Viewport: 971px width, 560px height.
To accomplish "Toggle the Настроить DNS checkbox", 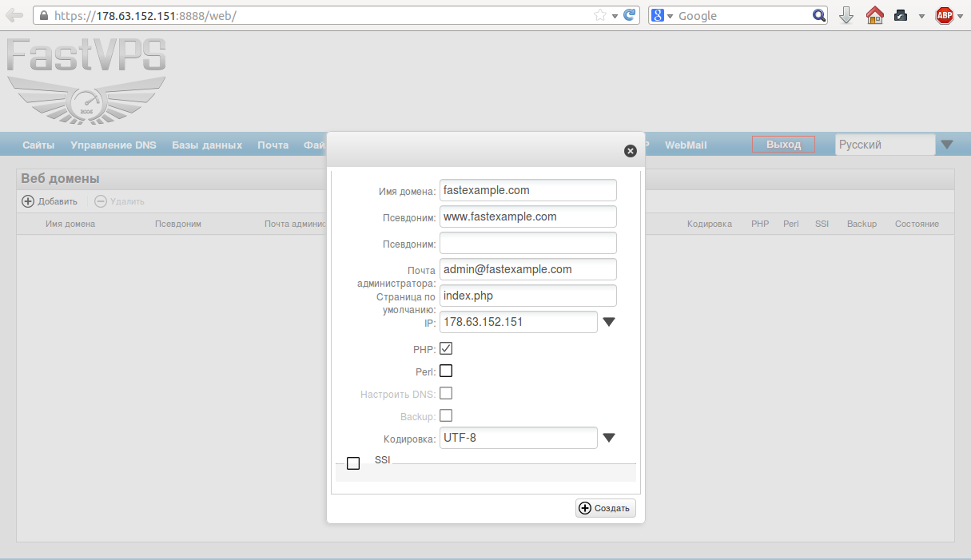I will click(446, 393).
